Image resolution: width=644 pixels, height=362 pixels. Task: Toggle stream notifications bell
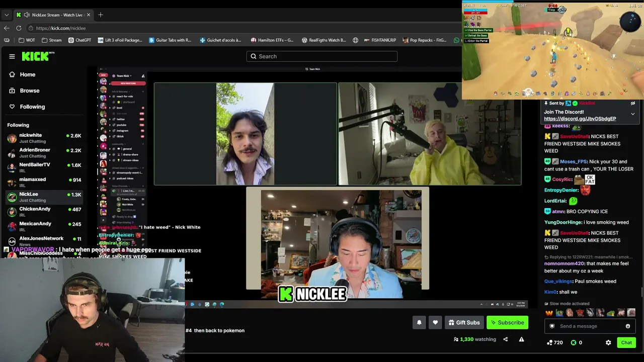[419, 323]
